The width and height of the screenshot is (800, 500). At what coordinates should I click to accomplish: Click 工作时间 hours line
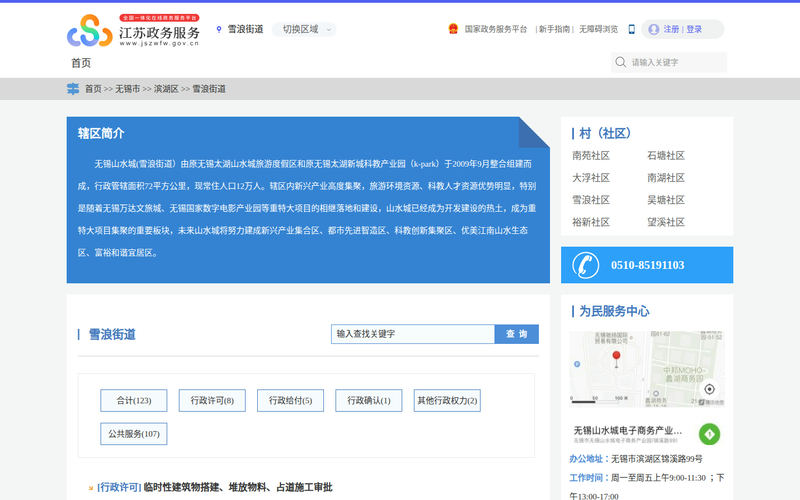point(646,487)
